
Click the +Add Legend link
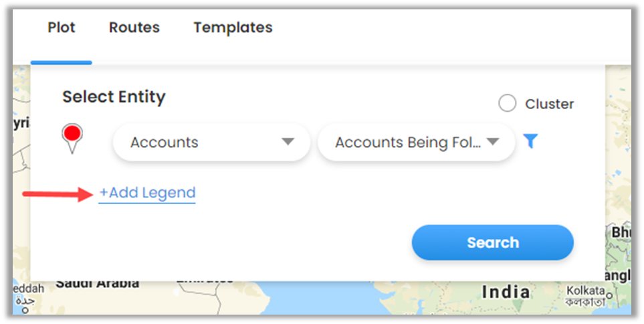(x=147, y=193)
